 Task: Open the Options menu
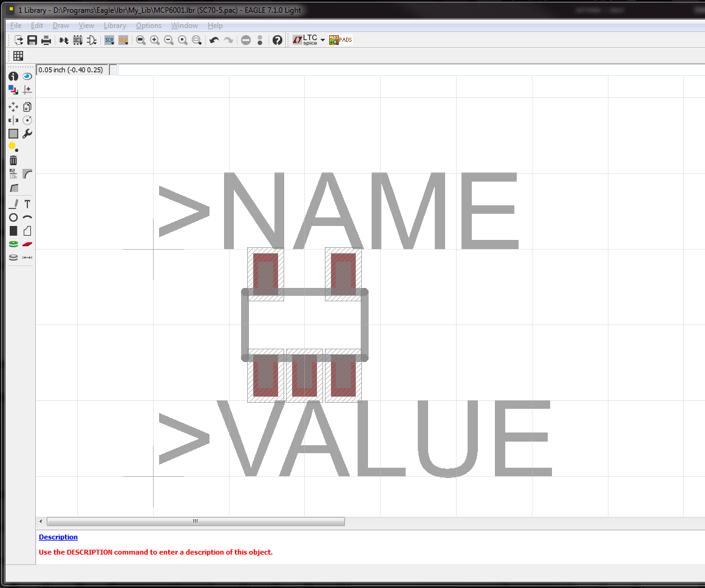148,26
